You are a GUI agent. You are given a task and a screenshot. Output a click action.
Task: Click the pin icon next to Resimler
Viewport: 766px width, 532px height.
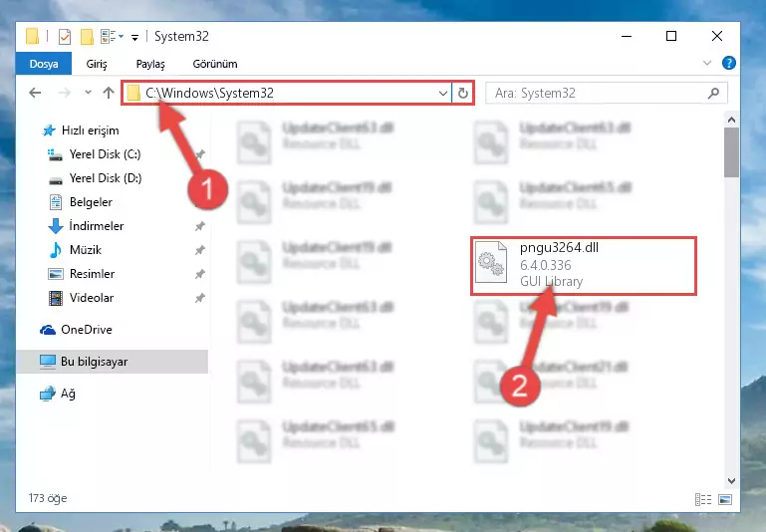tap(200, 274)
